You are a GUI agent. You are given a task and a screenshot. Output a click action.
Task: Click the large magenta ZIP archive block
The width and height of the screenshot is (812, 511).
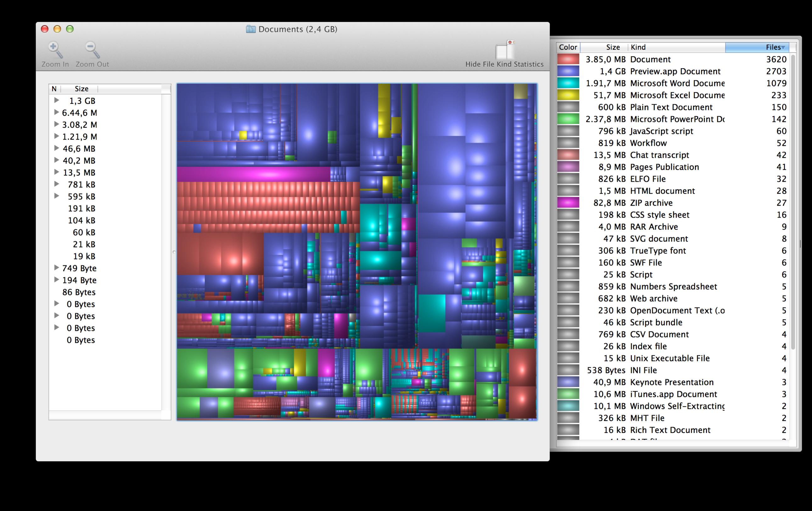click(253, 174)
